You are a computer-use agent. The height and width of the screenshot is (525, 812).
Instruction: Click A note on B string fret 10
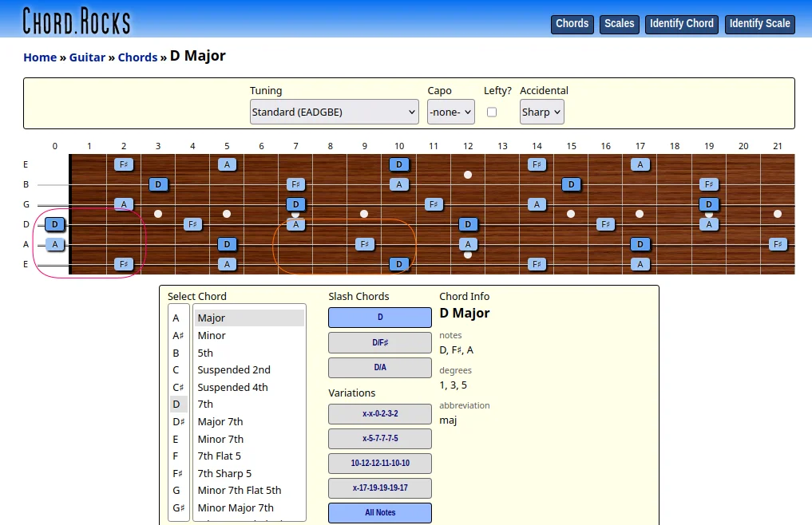pos(398,184)
